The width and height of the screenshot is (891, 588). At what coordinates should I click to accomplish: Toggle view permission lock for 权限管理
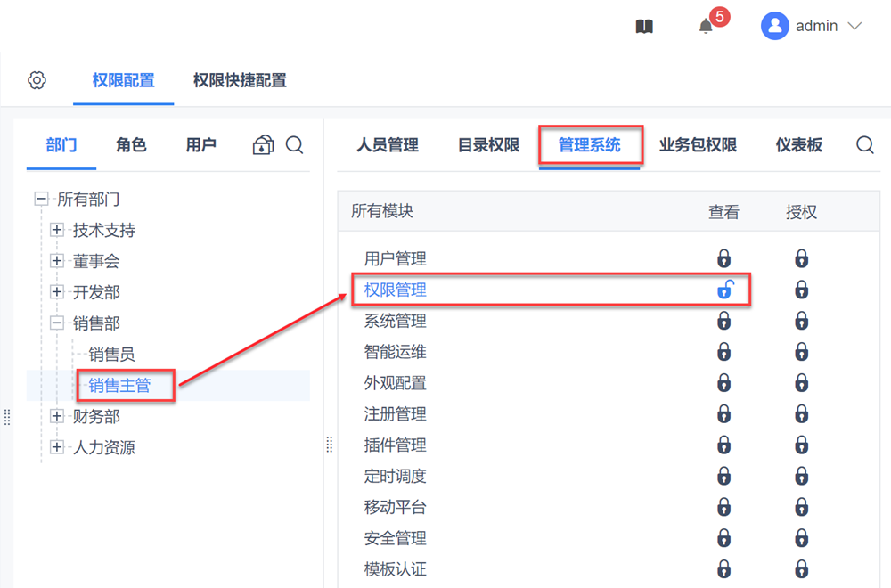pos(724,290)
